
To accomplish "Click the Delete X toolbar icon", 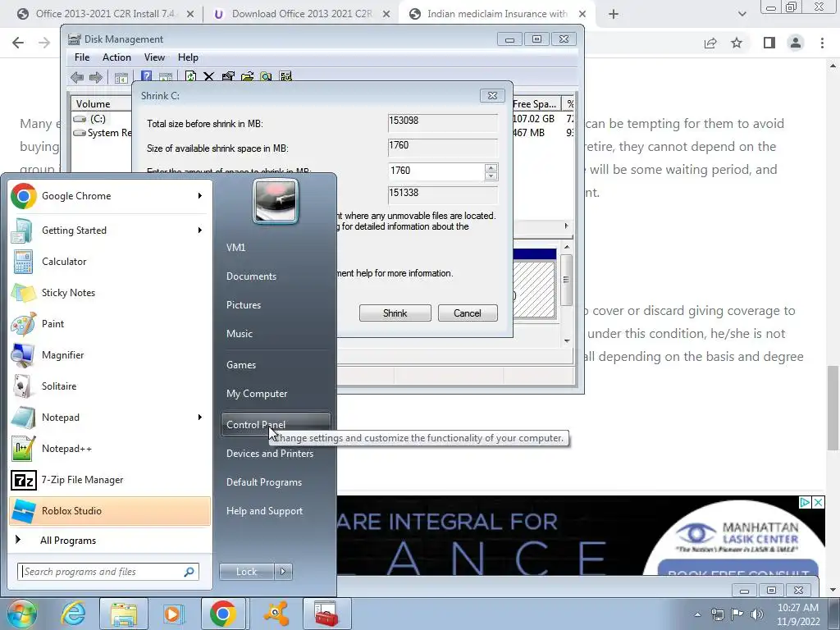I will coord(209,76).
